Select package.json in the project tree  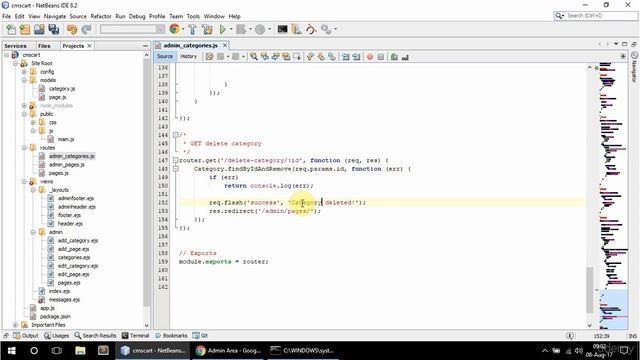click(55, 316)
